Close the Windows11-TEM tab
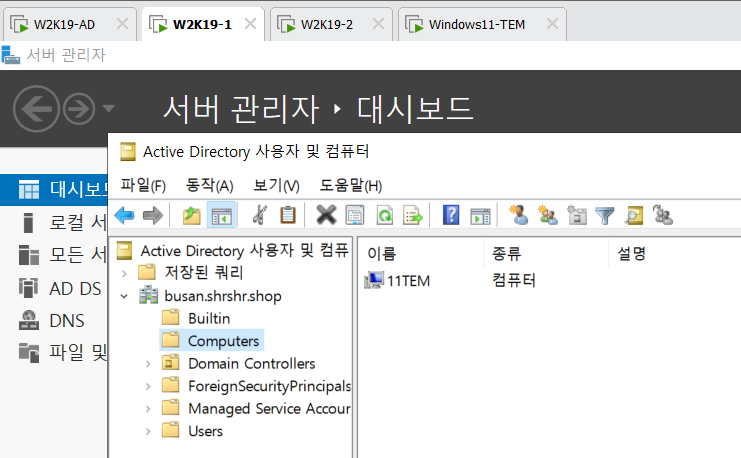This screenshot has width=741, height=458. [552, 24]
